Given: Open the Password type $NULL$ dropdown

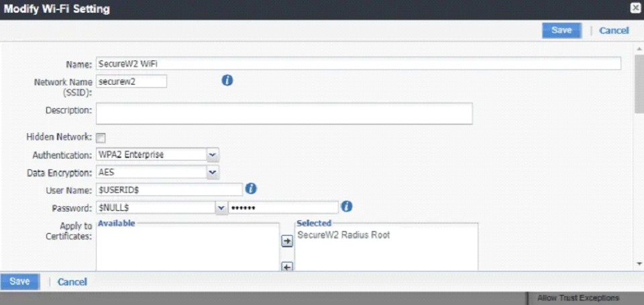Looking at the screenshot, I should coord(221,208).
